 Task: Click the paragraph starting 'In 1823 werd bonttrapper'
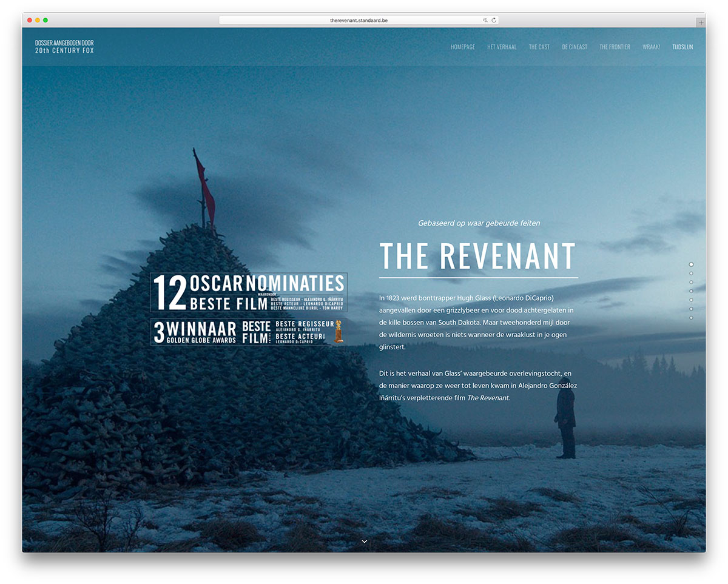[x=476, y=322]
